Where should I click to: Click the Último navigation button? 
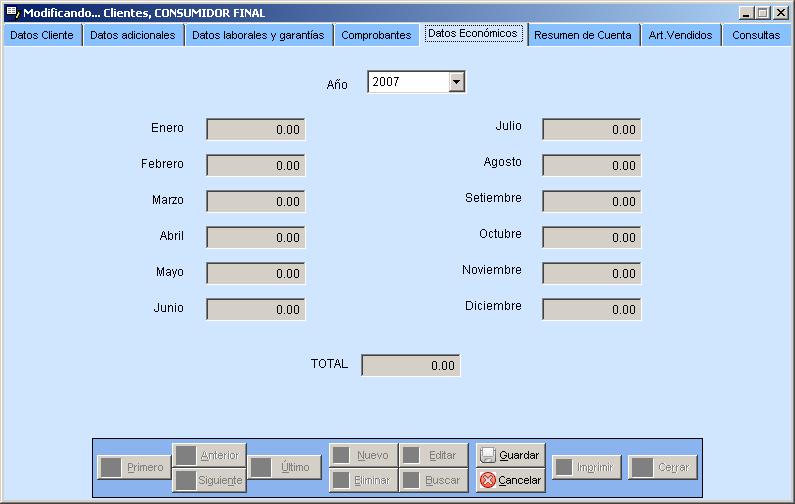284,468
